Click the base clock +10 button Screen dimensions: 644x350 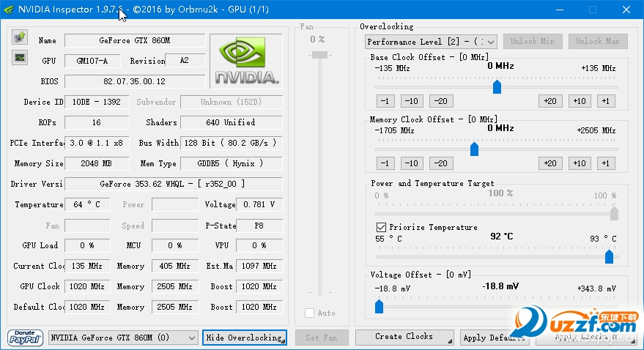pos(580,101)
